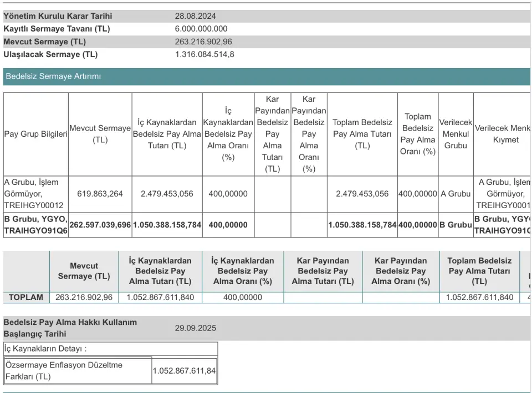
Task: Select A Grubu row 400,00000 under Toplam Bedelsiz Oranı
Action: click(418, 194)
